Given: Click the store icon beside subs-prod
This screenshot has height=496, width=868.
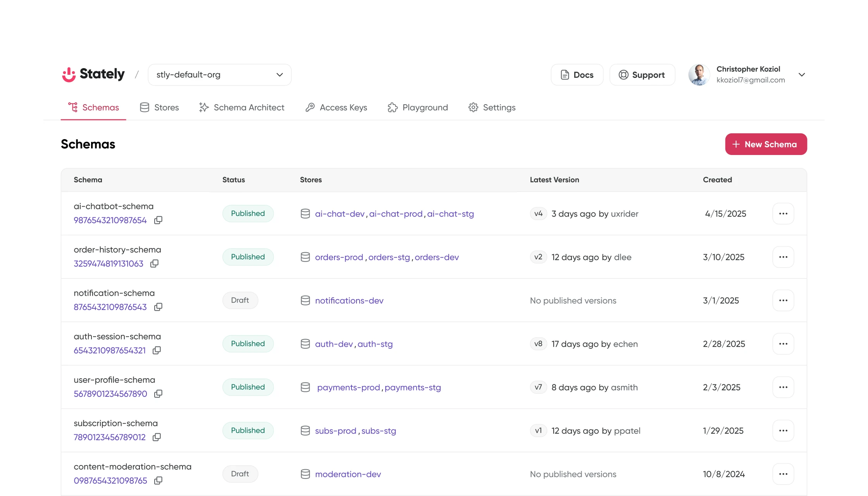Looking at the screenshot, I should click(x=305, y=431).
